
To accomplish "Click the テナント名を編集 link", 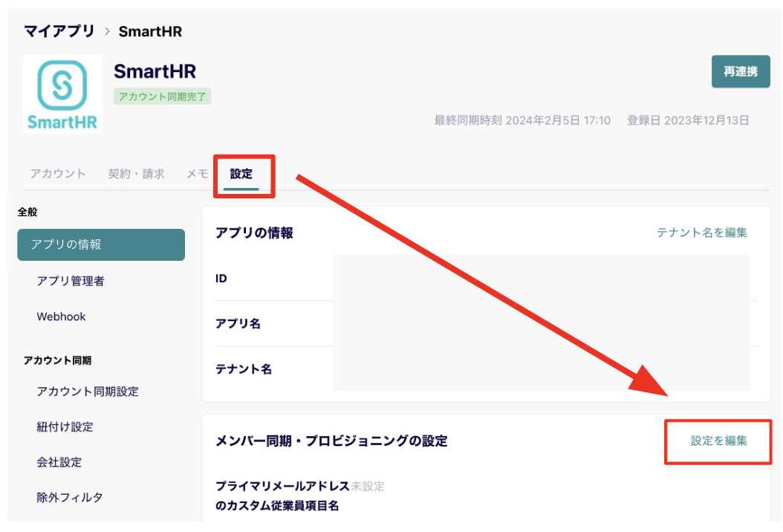I will [701, 233].
